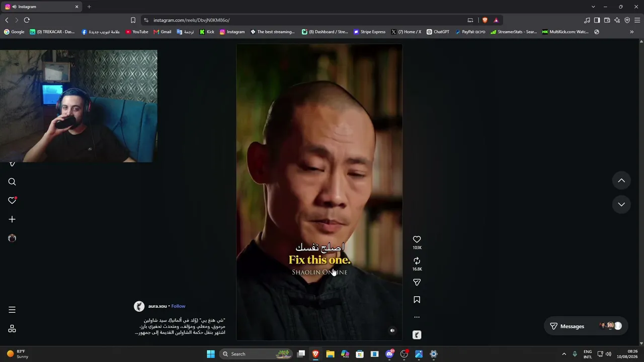Open the sidebar hamburger More menu
Viewport: 644px width, 362px height.
(12, 310)
